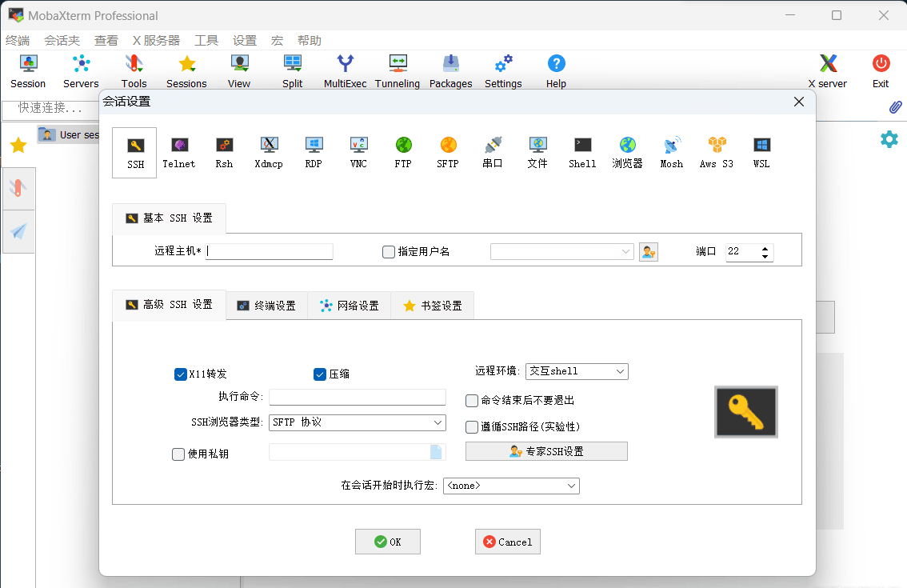Open 专家SSH设置 expert settings

pos(546,451)
